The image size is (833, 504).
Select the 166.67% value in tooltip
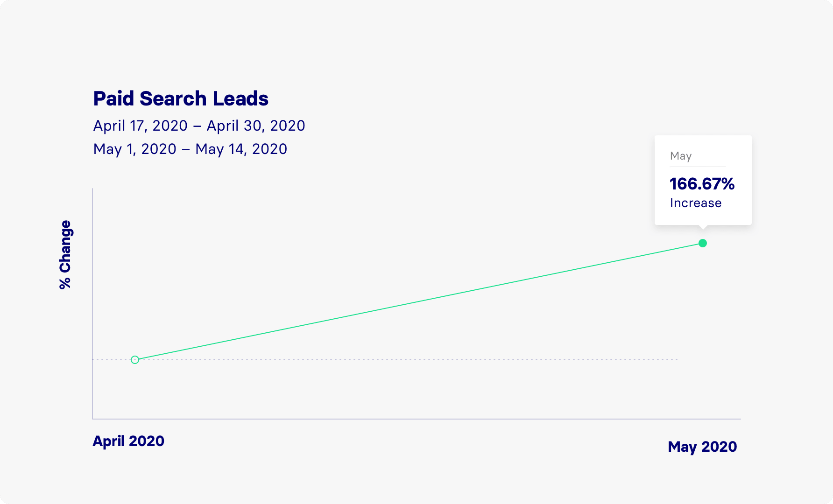click(702, 184)
